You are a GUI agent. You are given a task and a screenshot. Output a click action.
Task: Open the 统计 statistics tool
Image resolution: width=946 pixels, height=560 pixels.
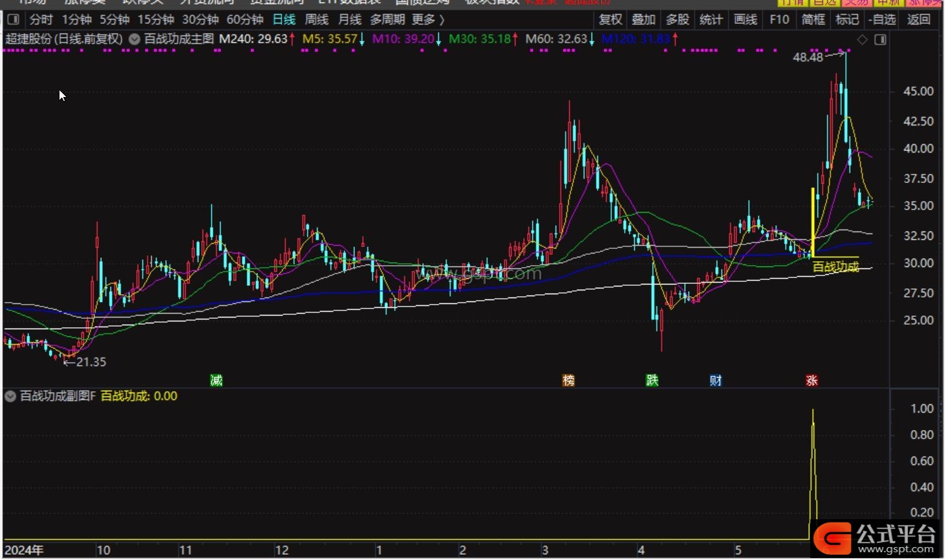(711, 19)
